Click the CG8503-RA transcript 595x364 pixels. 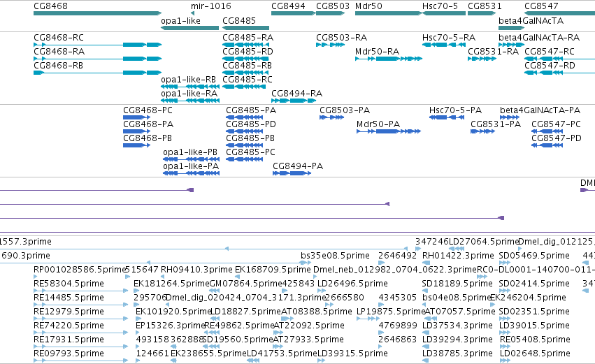pos(330,45)
